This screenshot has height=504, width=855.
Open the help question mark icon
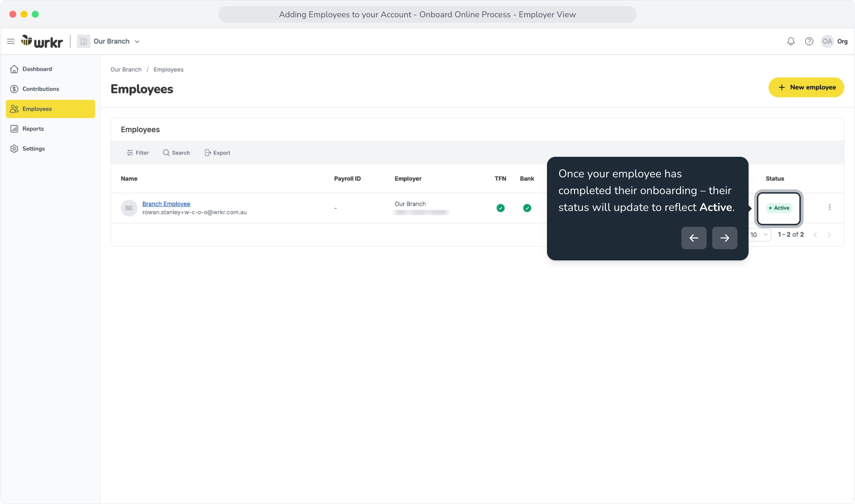809,42
